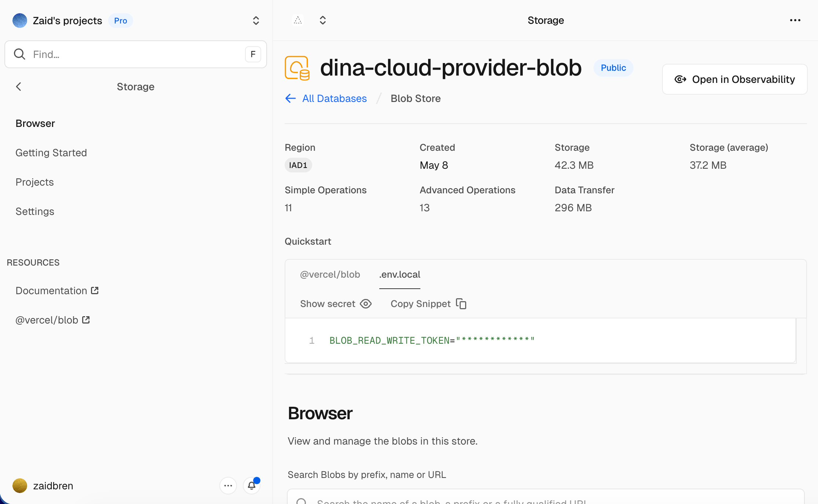The image size is (818, 504).
Task: Click the BLOB_READ_WRITE_TOKEN code line
Action: point(432,340)
